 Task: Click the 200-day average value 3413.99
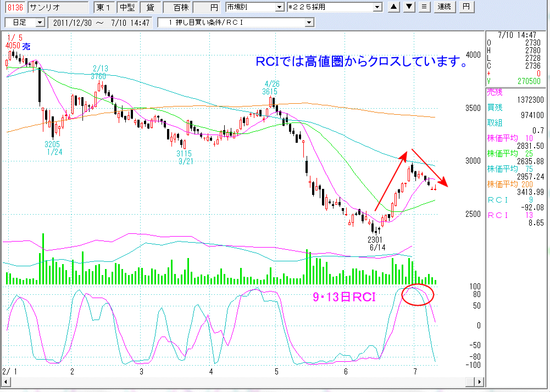click(530, 192)
